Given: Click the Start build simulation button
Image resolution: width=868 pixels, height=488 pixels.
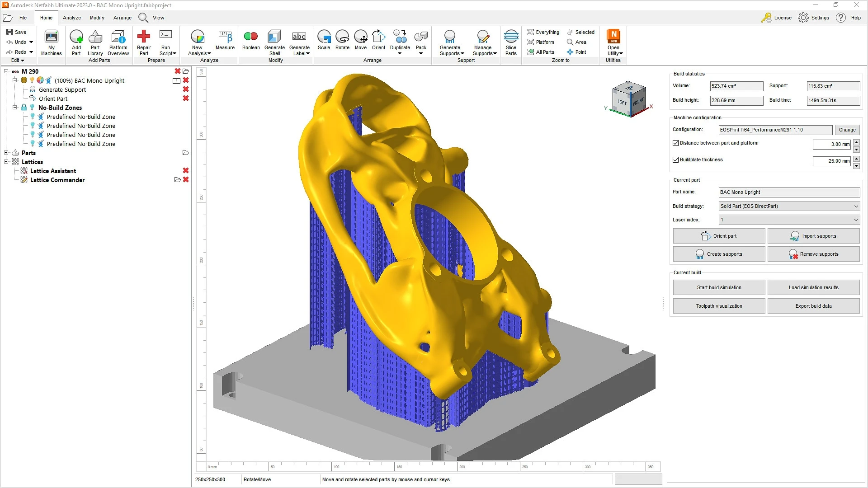Looking at the screenshot, I should 718,287.
